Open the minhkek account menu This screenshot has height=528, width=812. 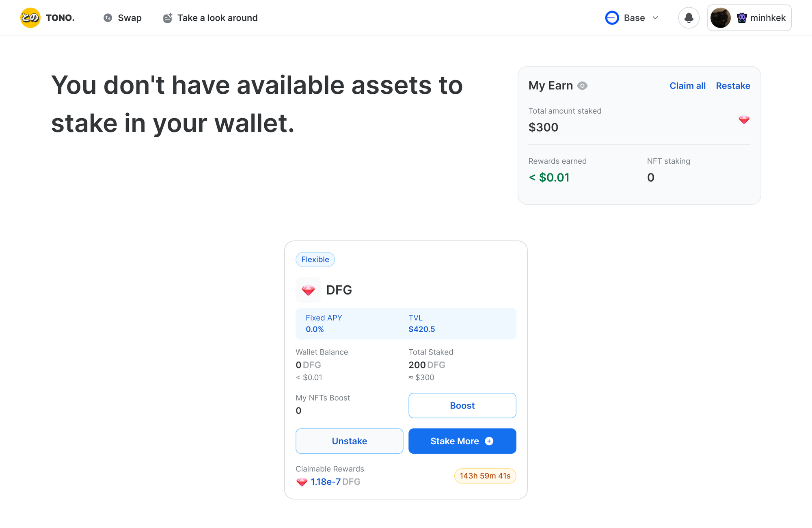(749, 18)
